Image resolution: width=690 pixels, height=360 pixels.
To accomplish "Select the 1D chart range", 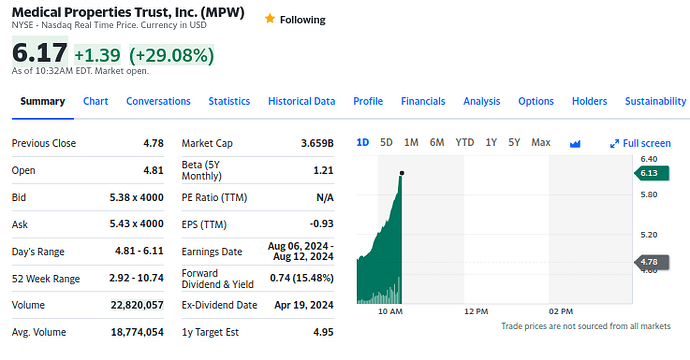I will 363,143.
